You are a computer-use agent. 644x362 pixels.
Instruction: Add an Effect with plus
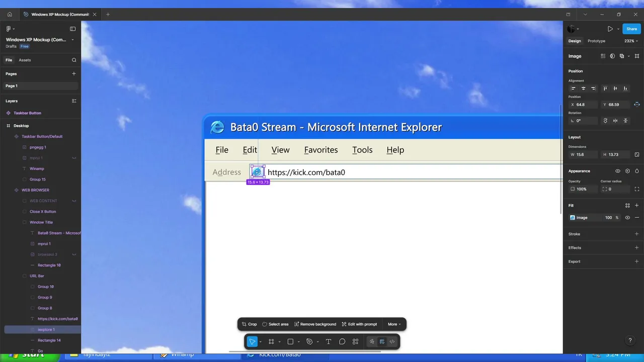pyautogui.click(x=637, y=248)
